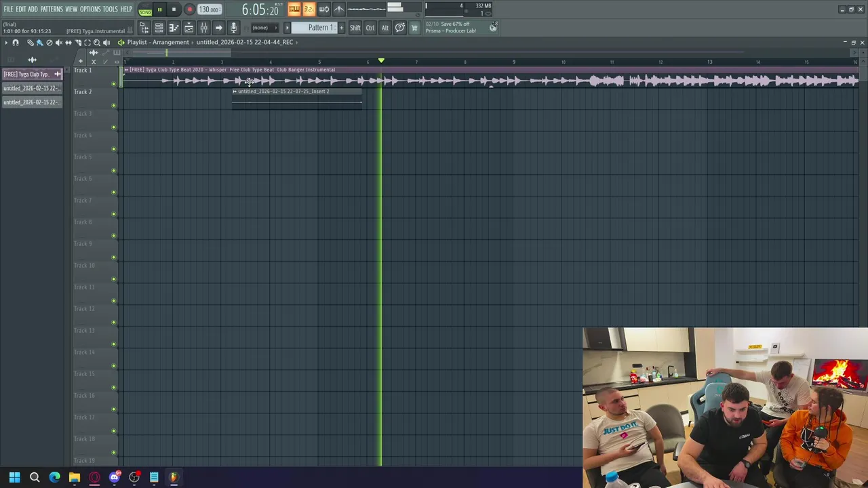The width and height of the screenshot is (868, 488).
Task: Click arrow left of Pattern 1 selector
Action: click(287, 28)
